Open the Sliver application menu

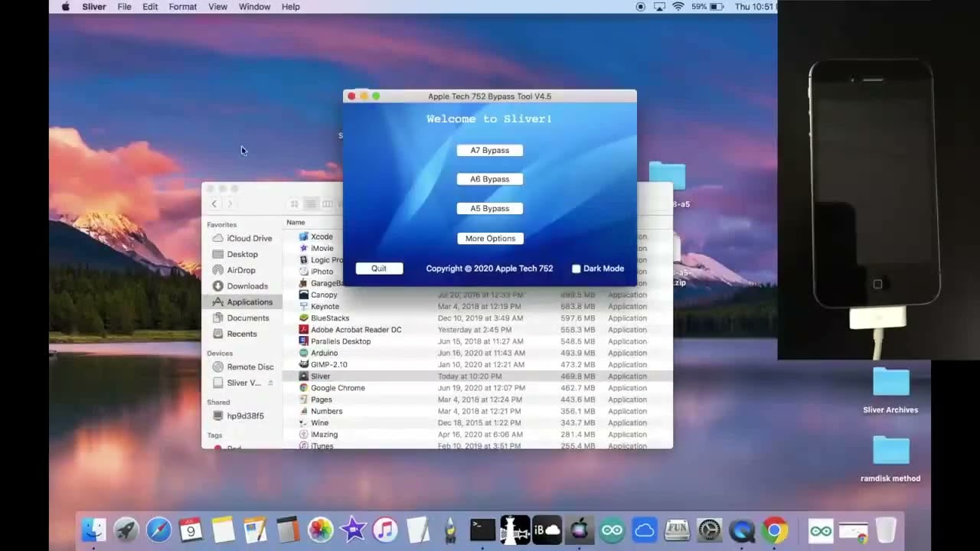[x=94, y=7]
